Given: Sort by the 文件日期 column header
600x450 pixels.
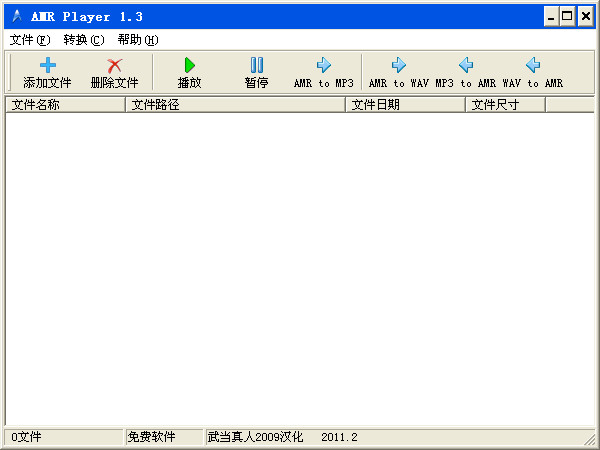Looking at the screenshot, I should coord(405,104).
